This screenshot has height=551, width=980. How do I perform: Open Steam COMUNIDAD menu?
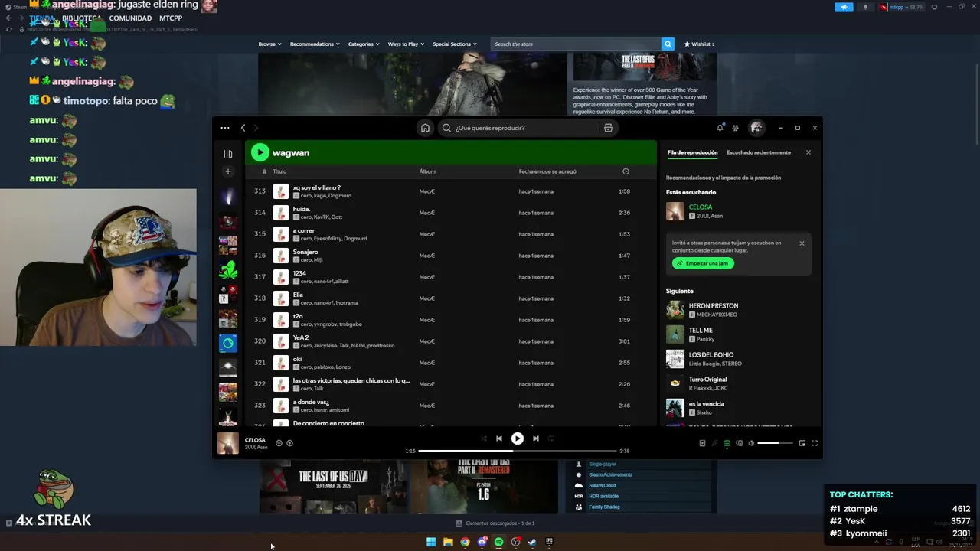[130, 18]
